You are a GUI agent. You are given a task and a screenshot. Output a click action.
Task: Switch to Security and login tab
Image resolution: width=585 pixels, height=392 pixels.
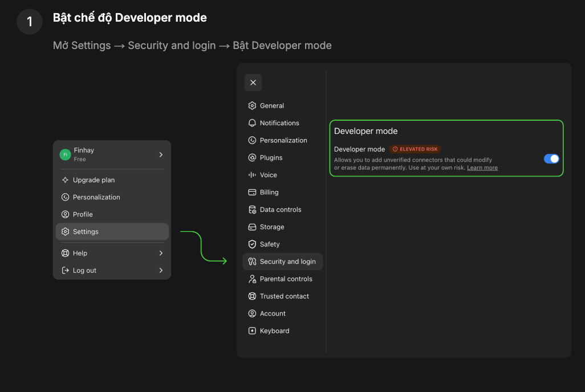pos(282,262)
